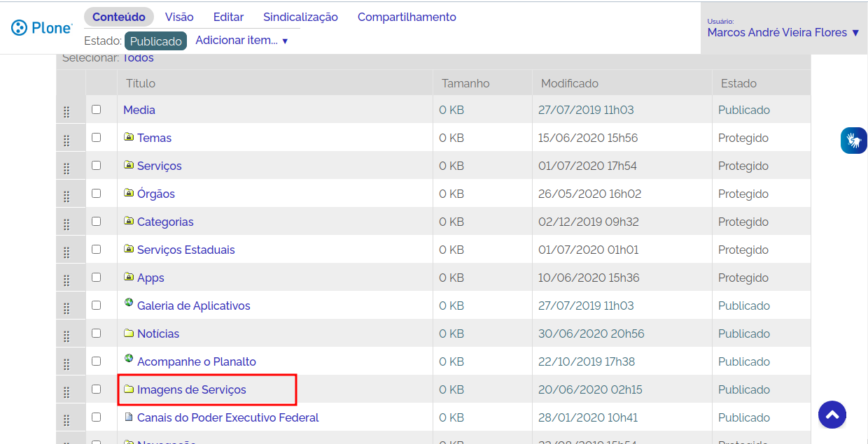
Task: Tick the checkbox for Imagens de Serviços
Action: (97, 389)
